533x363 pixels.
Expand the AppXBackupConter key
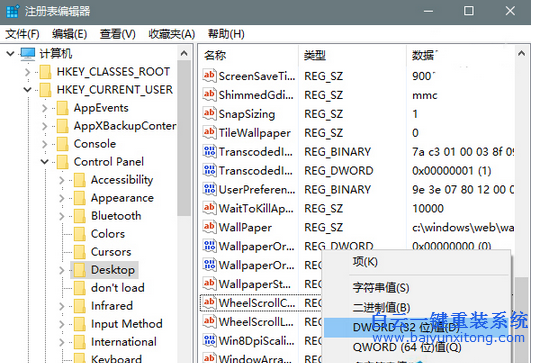pos(45,126)
